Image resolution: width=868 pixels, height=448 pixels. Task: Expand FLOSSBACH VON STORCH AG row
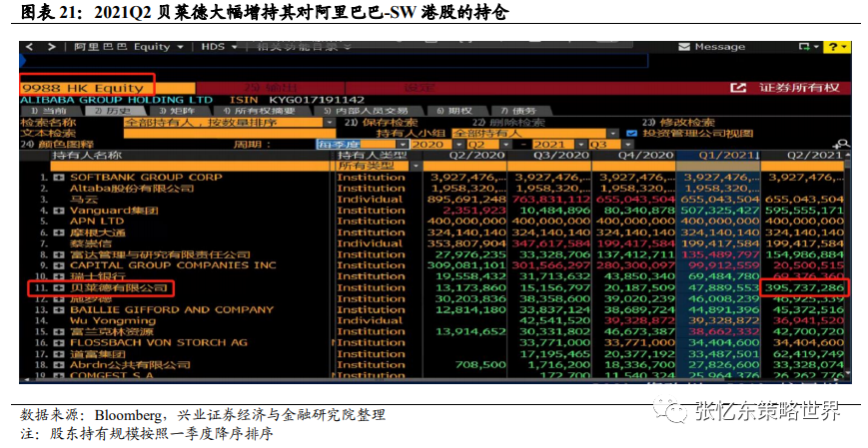click(x=59, y=343)
